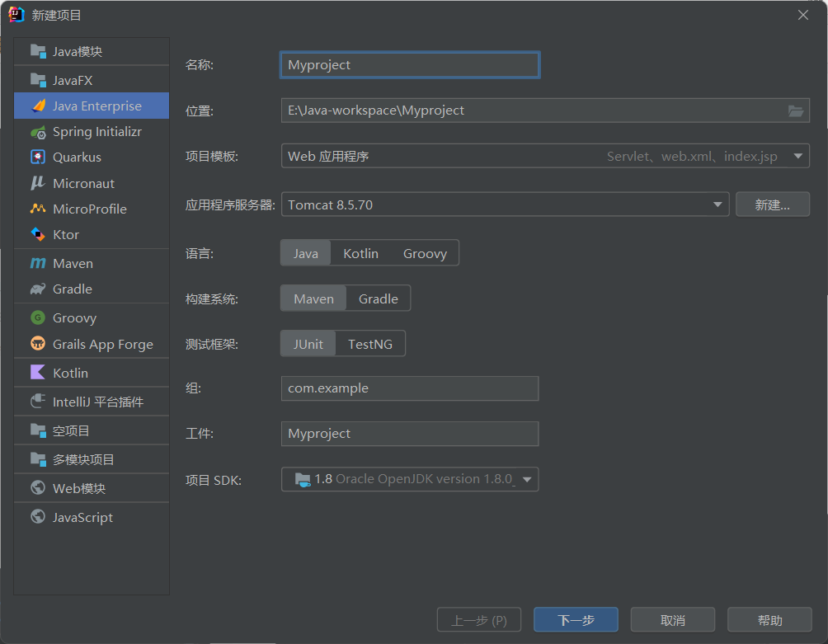
Task: Select Spring Initializr generator
Action: point(92,131)
